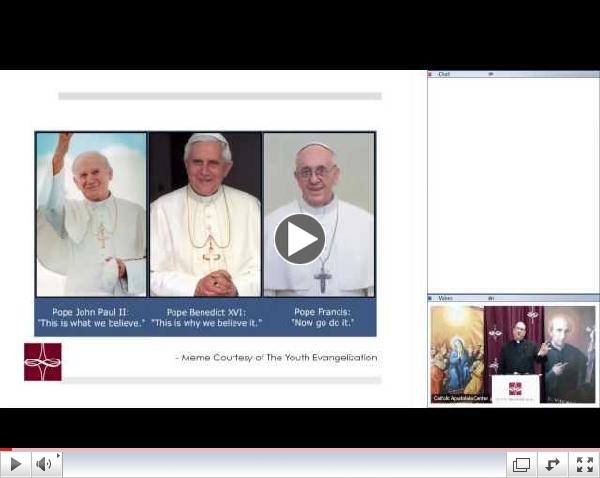
Task: Open the share arrow icon
Action: coord(552,465)
